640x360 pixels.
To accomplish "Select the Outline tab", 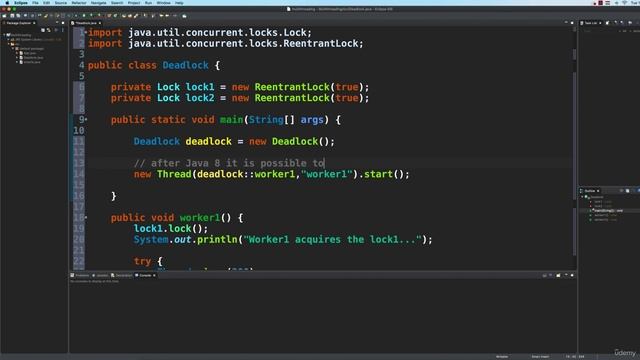I will [x=590, y=191].
